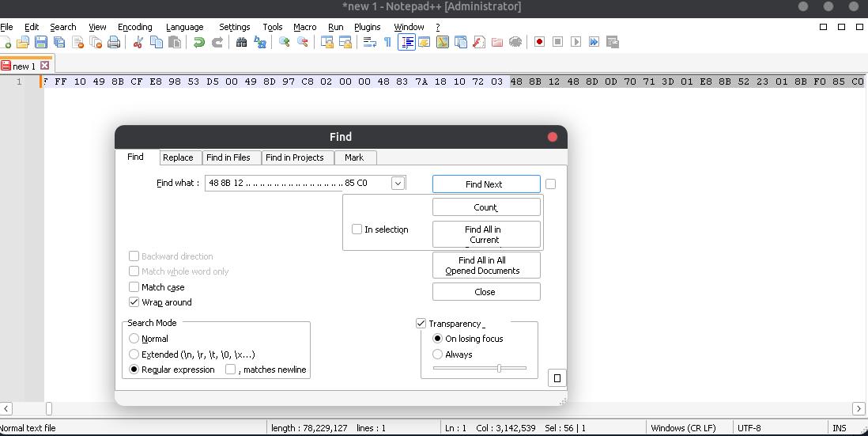Screen dimensions: 868x436
Task: Click the Count button
Action: pyautogui.click(x=486, y=207)
